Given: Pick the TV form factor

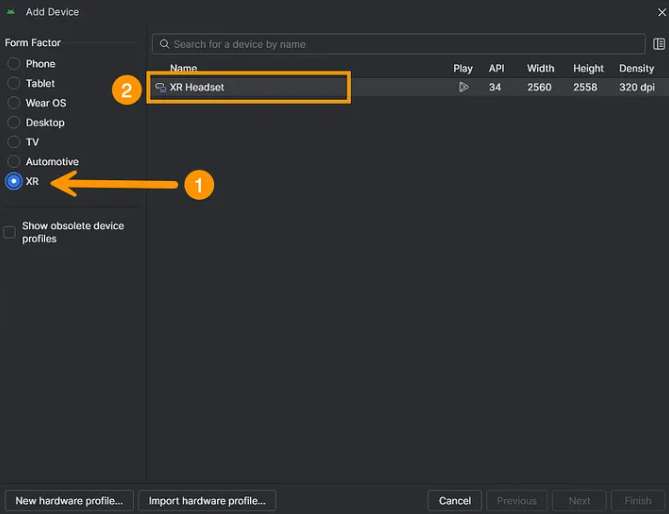Looking at the screenshot, I should point(14,142).
